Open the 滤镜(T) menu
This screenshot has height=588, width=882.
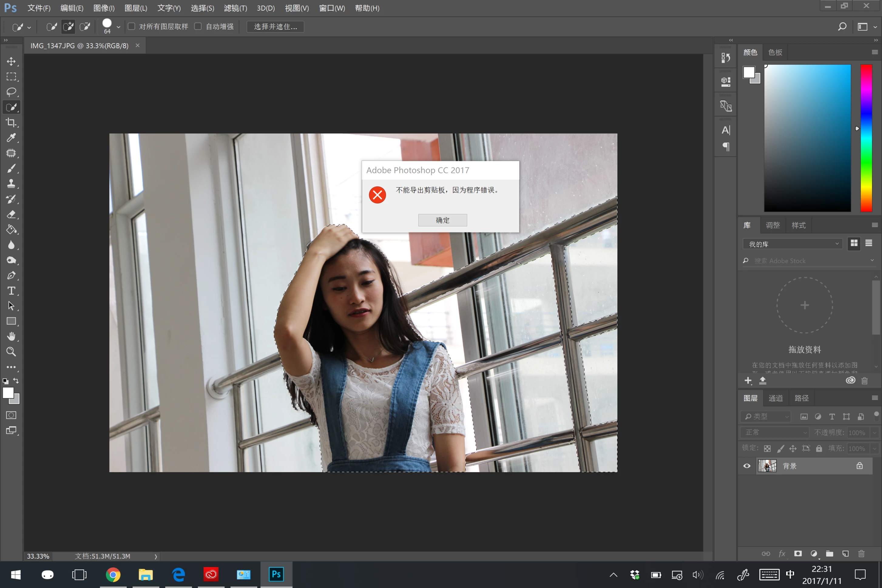click(x=235, y=8)
